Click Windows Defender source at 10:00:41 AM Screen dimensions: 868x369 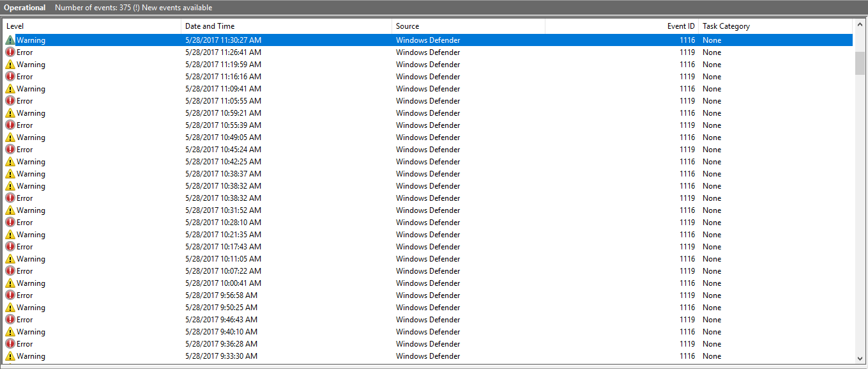(x=428, y=283)
